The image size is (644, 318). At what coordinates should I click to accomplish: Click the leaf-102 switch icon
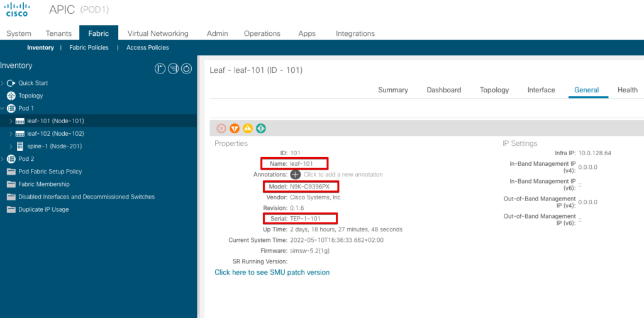pos(20,134)
